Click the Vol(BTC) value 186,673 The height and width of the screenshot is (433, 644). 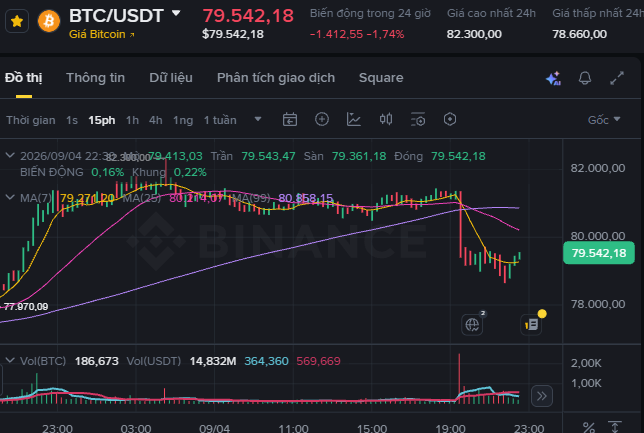coord(97,361)
